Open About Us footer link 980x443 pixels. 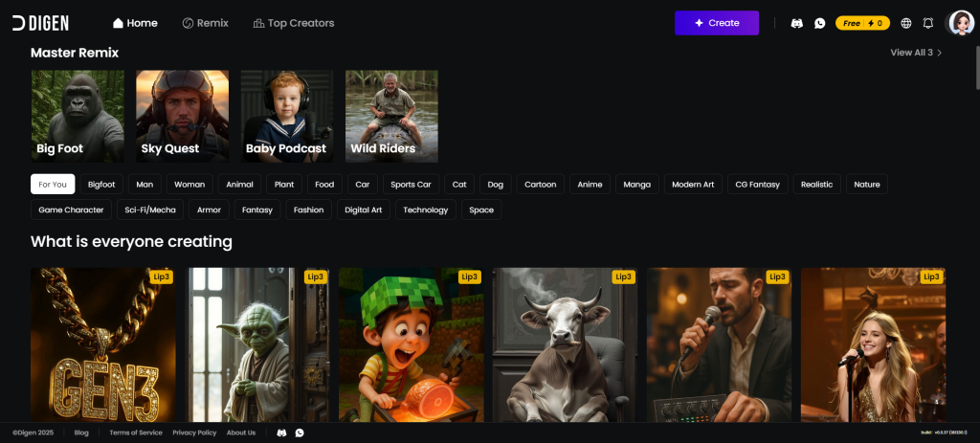[241, 432]
